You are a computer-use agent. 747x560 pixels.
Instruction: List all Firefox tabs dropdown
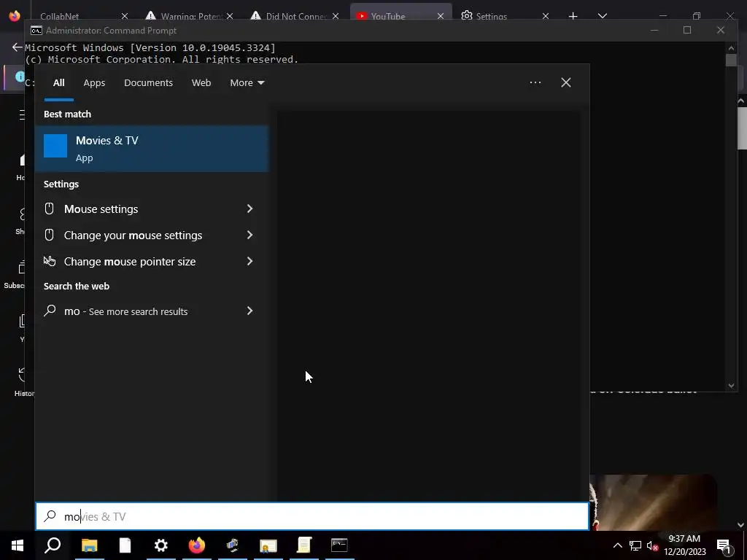[x=603, y=16]
